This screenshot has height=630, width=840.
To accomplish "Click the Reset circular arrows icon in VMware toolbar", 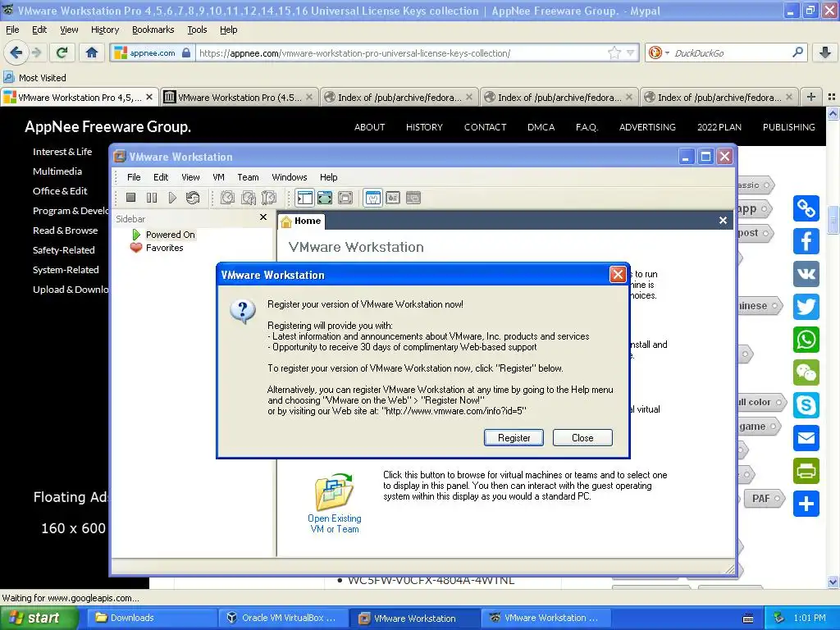I will tap(193, 198).
